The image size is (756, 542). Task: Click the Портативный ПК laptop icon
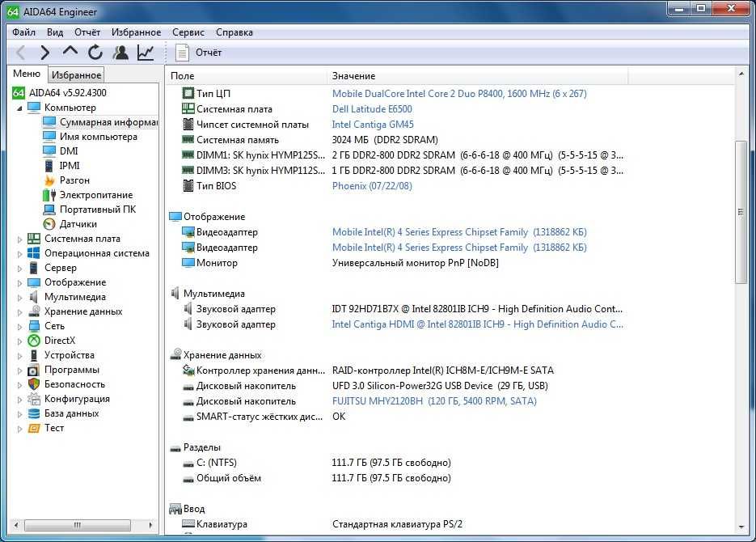coord(49,210)
